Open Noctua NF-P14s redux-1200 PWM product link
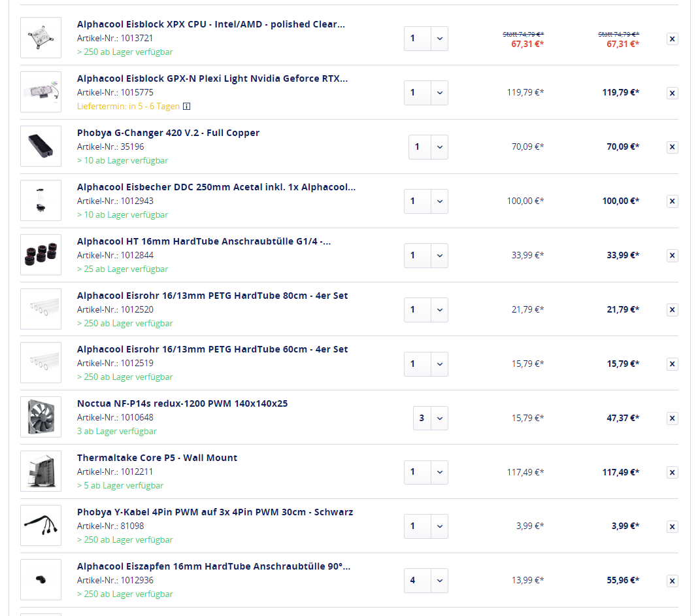698x616 pixels. pyautogui.click(x=182, y=403)
